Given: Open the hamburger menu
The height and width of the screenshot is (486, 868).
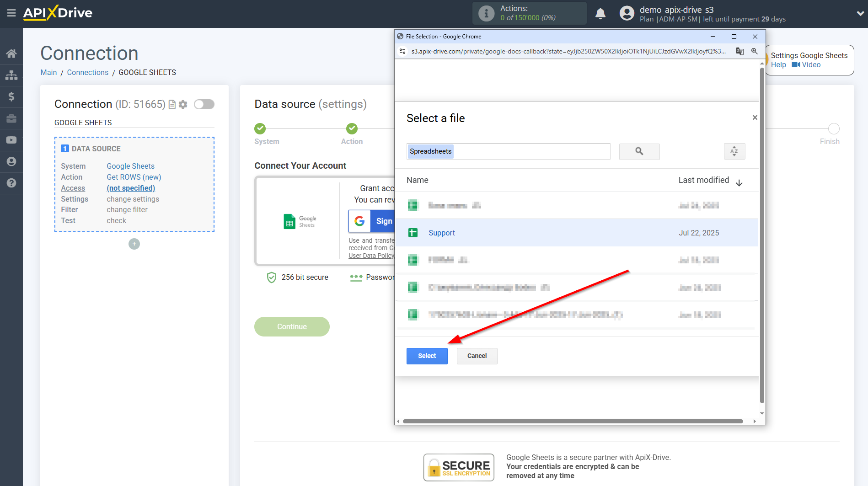Looking at the screenshot, I should 11,13.
